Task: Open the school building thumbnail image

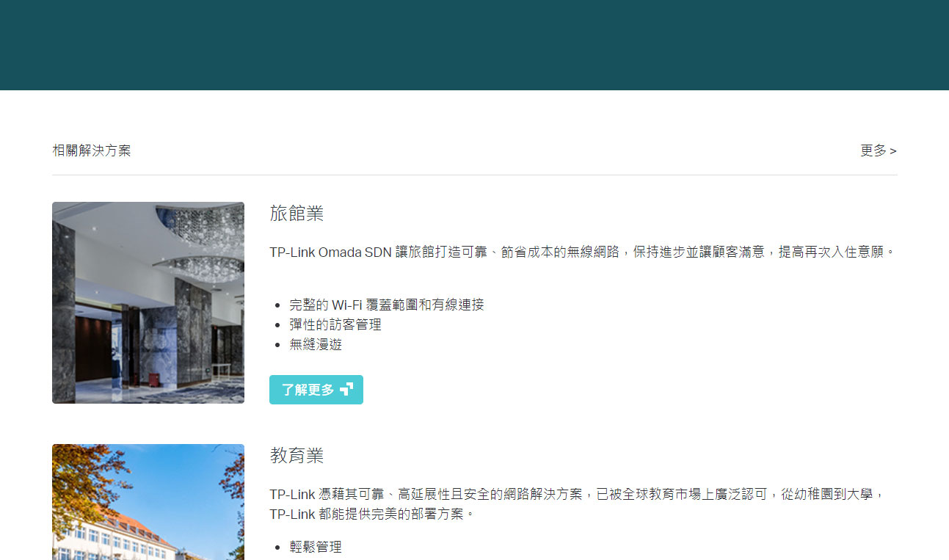Action: [x=148, y=502]
